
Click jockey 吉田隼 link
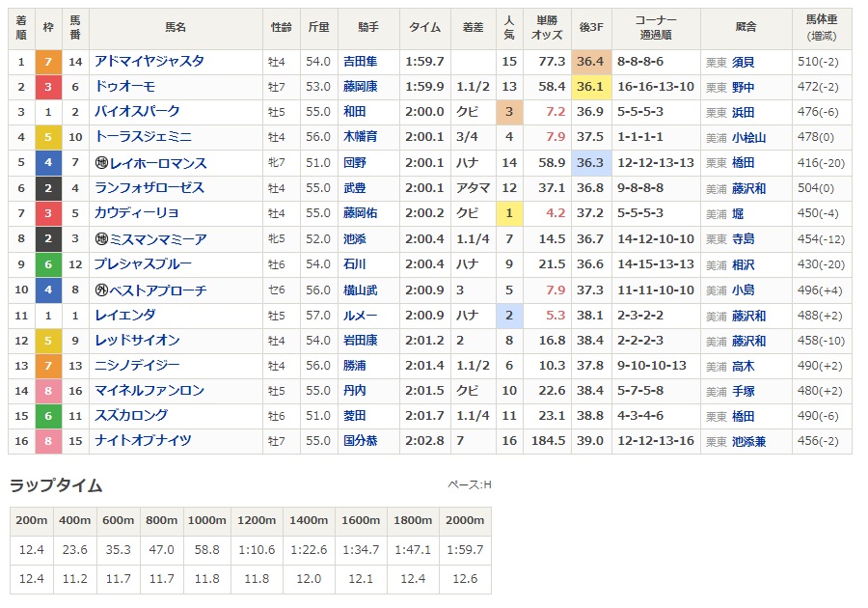pyautogui.click(x=360, y=62)
